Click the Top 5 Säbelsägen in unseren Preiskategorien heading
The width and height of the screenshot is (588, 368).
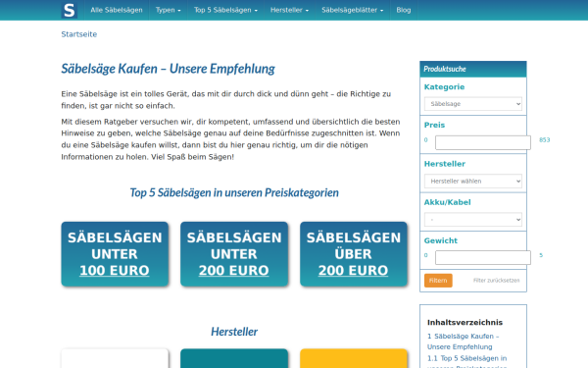tap(234, 192)
